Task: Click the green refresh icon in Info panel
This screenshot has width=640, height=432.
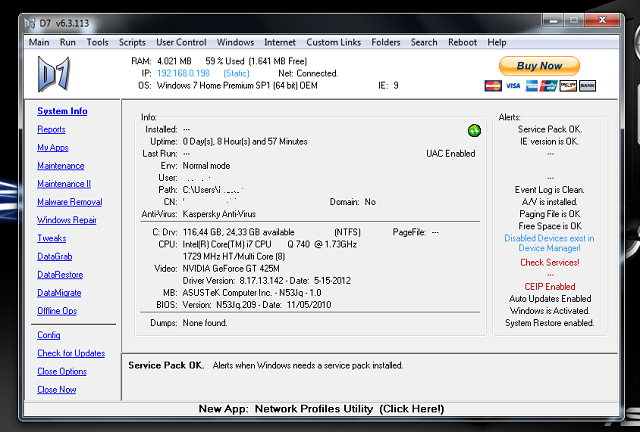Action: [x=474, y=131]
